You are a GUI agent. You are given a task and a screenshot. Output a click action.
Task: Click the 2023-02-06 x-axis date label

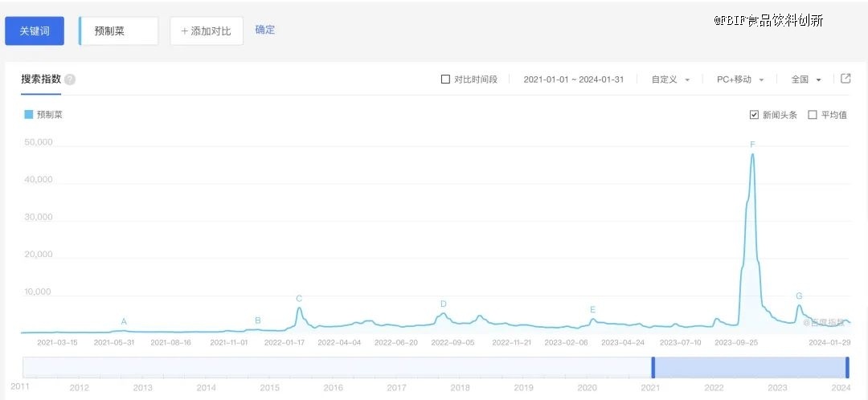[567, 342]
